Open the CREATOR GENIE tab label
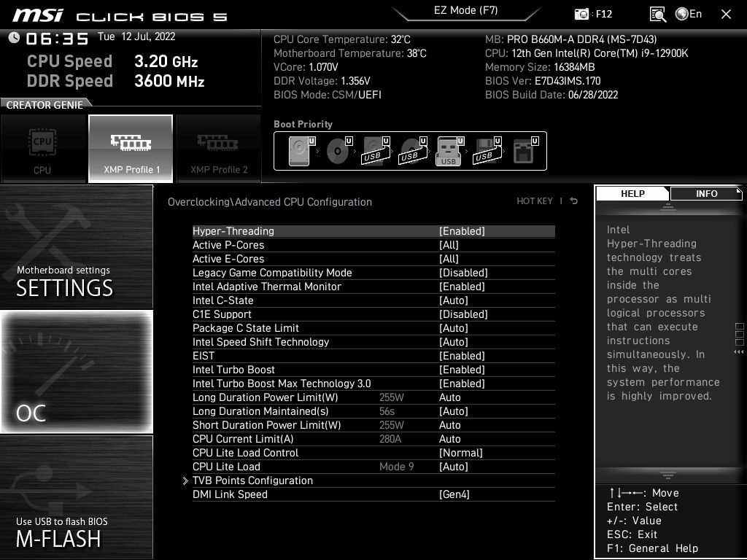 pyautogui.click(x=44, y=105)
